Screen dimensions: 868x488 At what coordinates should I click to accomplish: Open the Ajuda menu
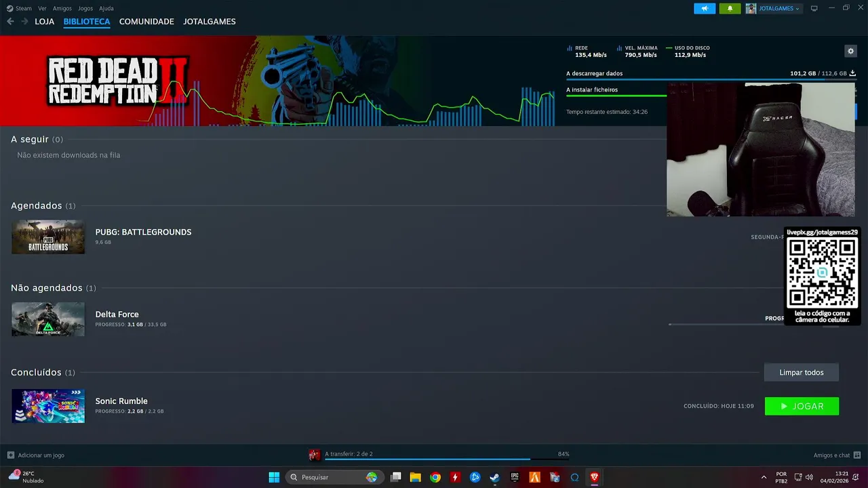click(106, 8)
